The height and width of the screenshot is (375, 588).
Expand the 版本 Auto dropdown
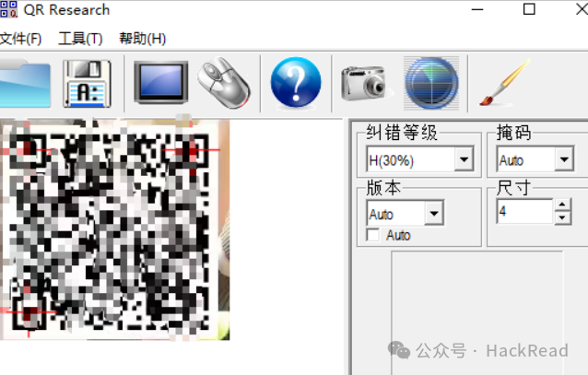[x=434, y=214]
